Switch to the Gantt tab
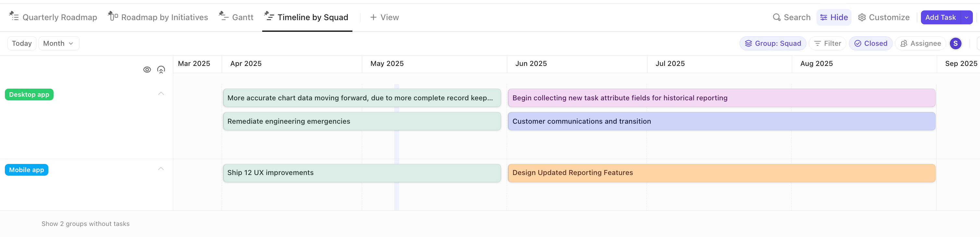 click(236, 18)
